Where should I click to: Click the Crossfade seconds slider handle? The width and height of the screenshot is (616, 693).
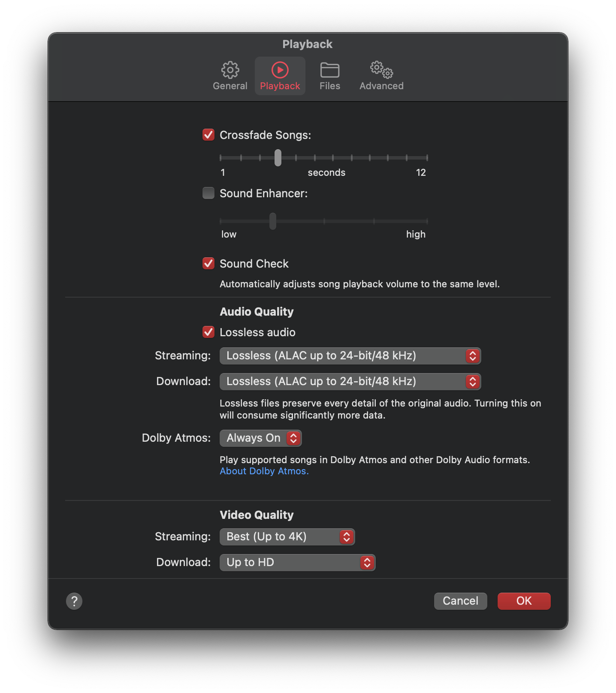coord(278,158)
